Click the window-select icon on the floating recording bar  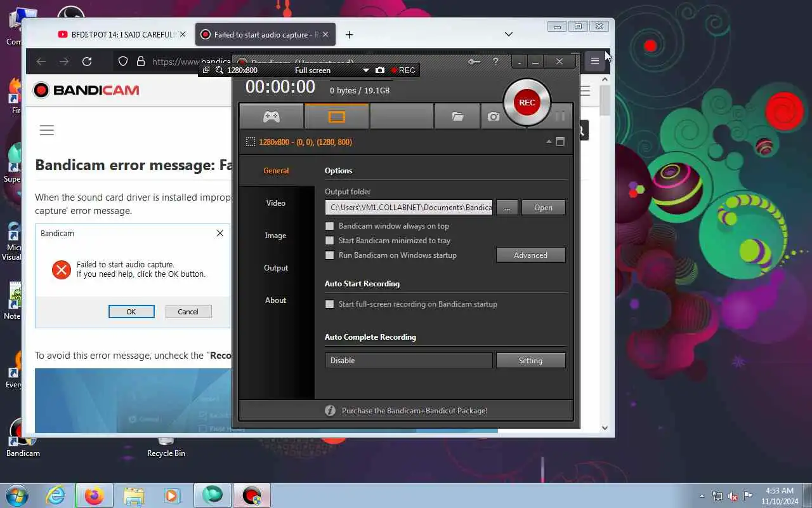(206, 70)
